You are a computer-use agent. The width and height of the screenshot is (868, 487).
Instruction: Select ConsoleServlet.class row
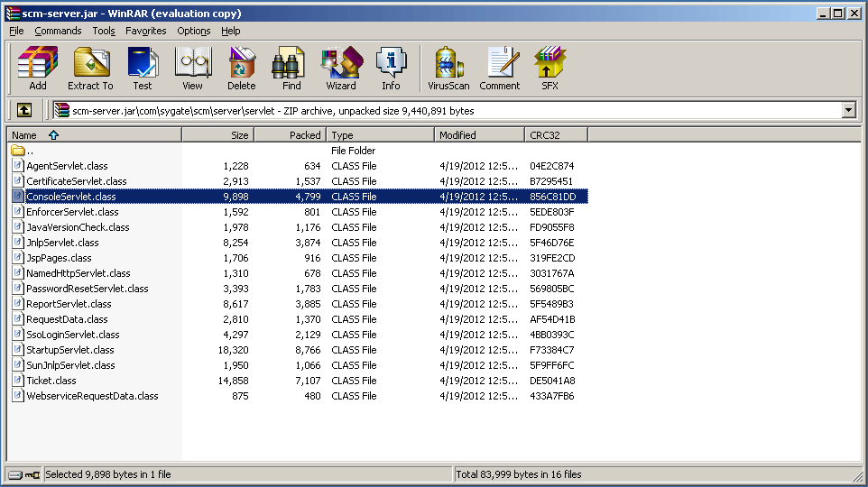click(x=299, y=197)
